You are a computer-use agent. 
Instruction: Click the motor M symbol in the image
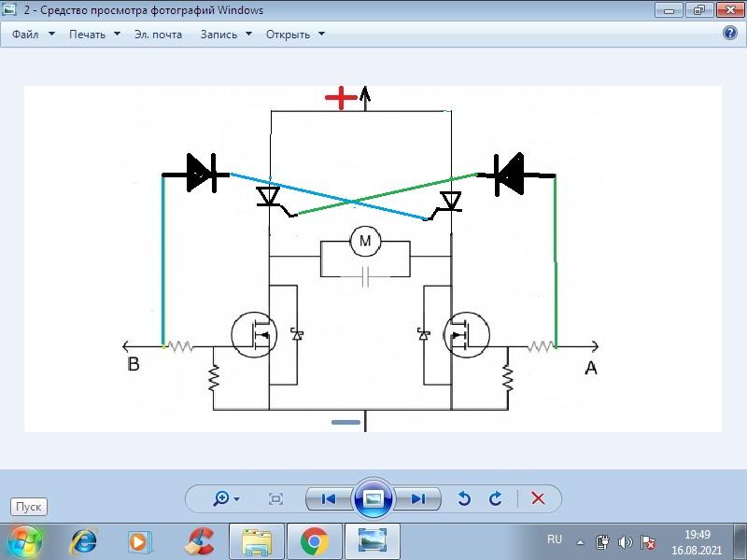coord(365,241)
